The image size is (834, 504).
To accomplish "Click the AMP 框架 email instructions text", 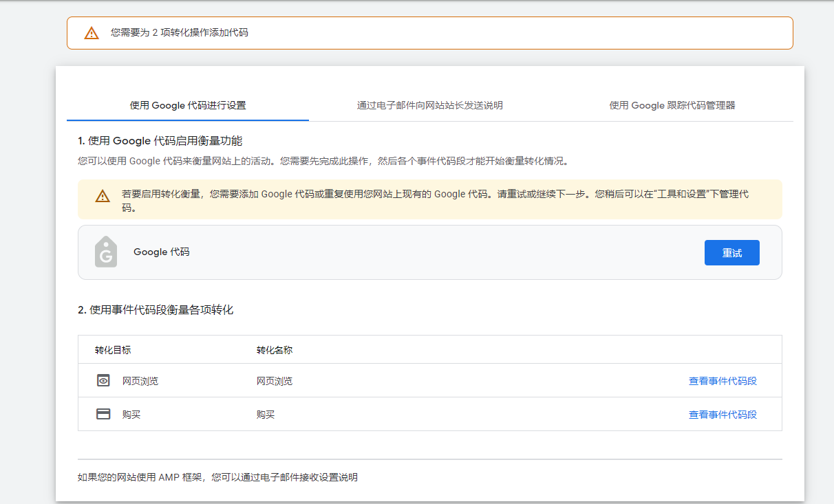I will 217,477.
